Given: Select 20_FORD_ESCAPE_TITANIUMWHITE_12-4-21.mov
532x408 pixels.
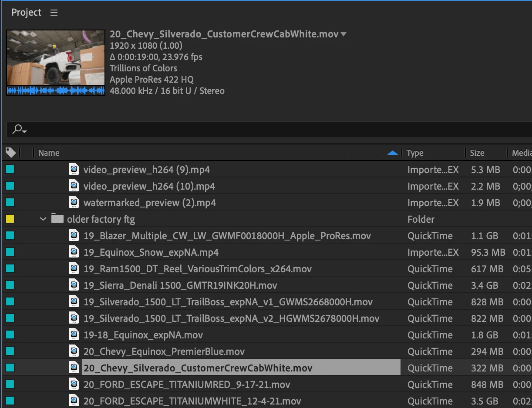Looking at the screenshot, I should point(192,401).
